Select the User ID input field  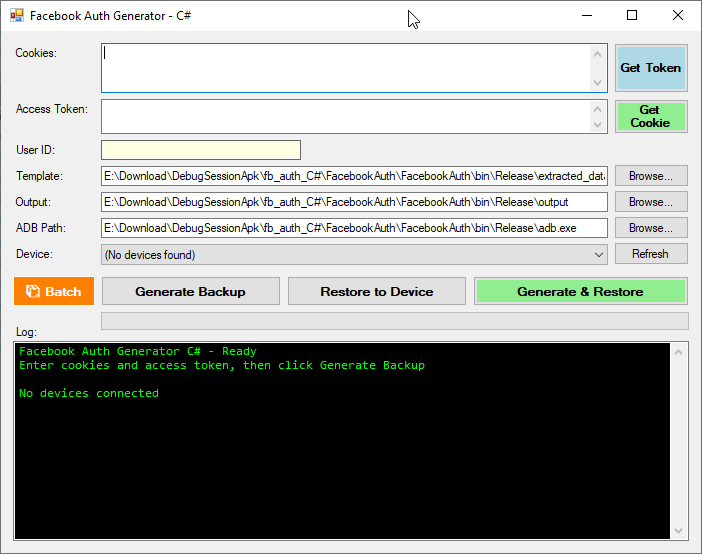click(x=200, y=150)
